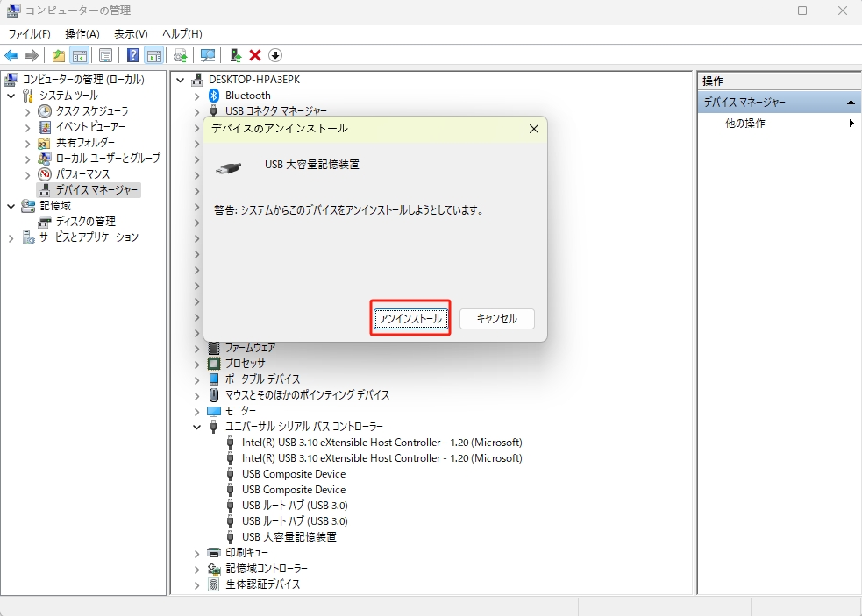Click the Uninstall button in the dialog

410,318
